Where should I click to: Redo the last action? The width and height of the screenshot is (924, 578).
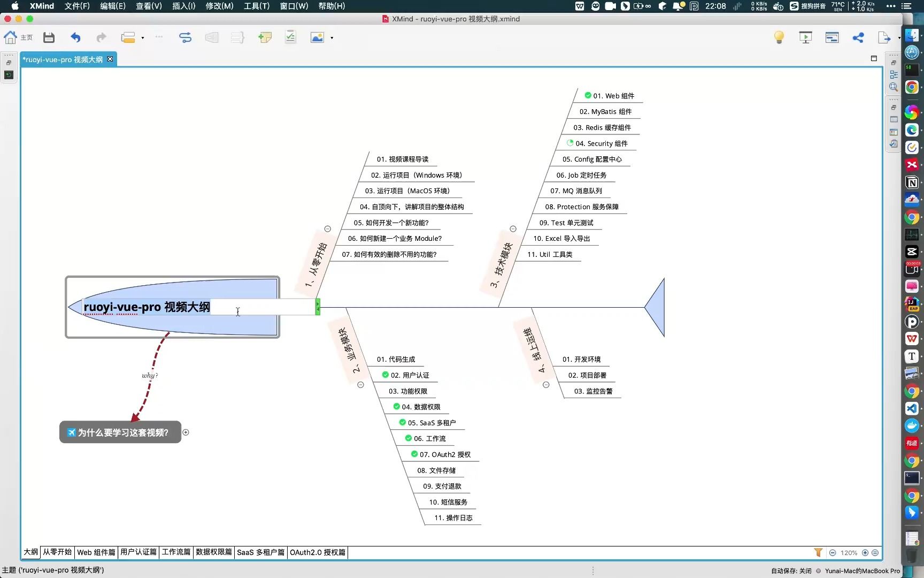101,37
